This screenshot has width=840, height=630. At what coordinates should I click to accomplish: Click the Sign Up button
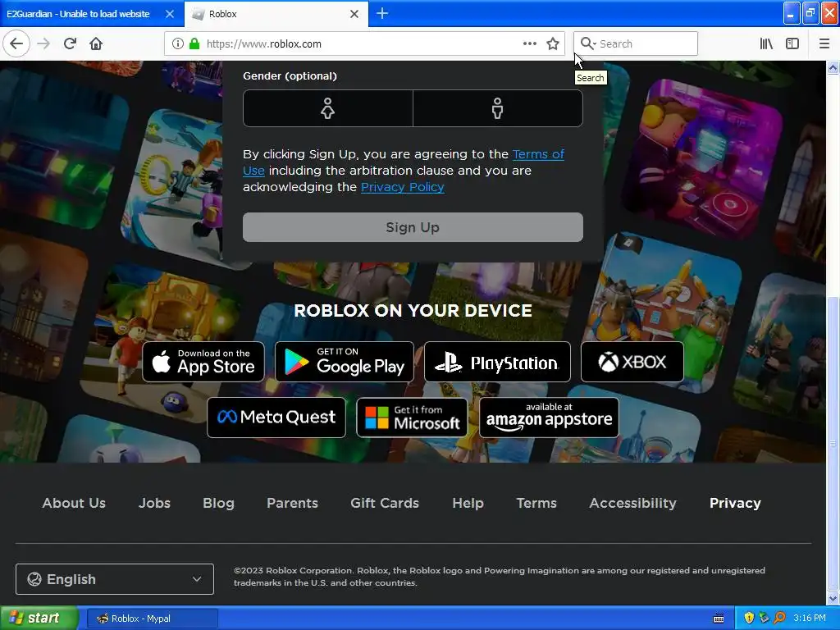(413, 227)
